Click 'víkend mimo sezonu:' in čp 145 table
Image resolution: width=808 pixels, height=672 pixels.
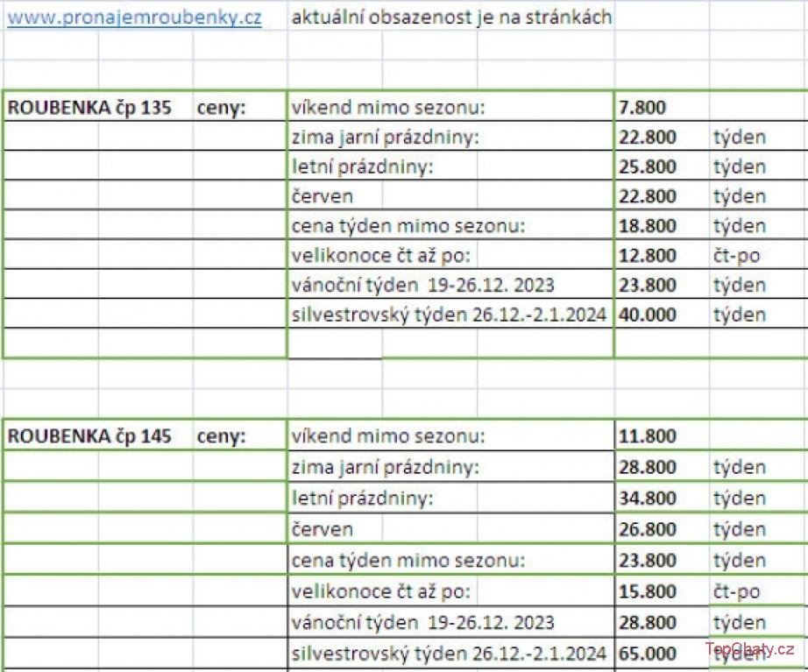[388, 436]
